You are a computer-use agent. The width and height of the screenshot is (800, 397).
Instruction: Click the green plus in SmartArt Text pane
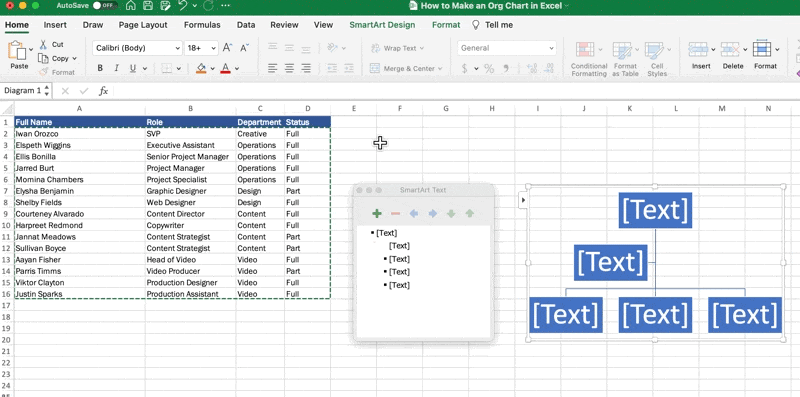coord(377,213)
